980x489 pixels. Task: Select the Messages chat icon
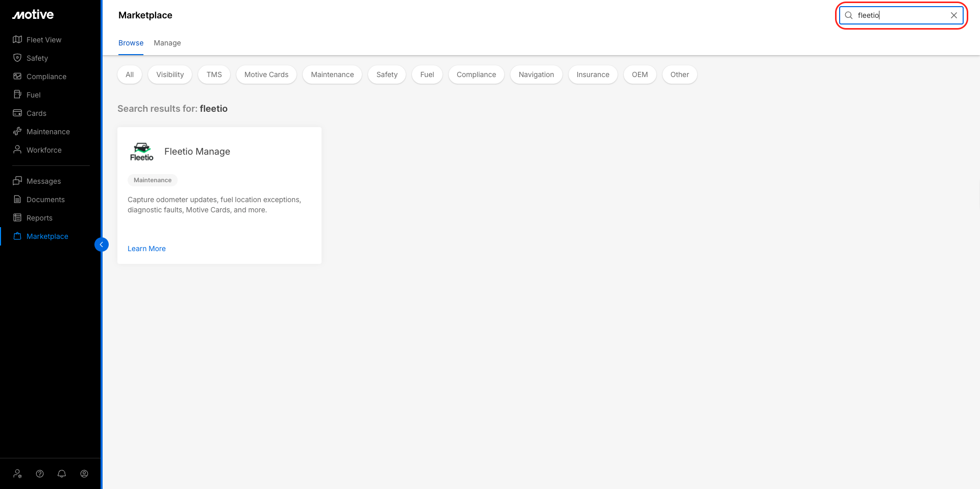(17, 181)
